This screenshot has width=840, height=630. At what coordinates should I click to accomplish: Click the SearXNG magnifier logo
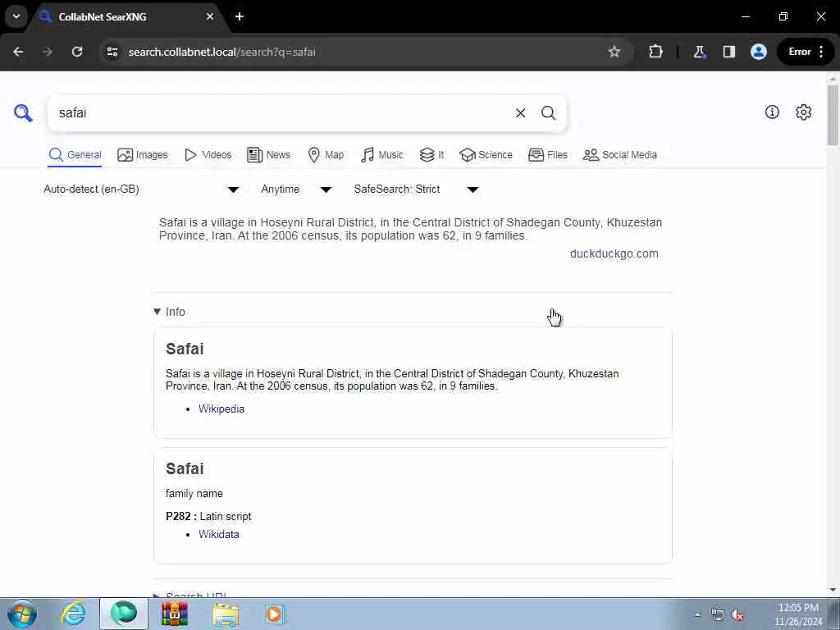tap(23, 113)
